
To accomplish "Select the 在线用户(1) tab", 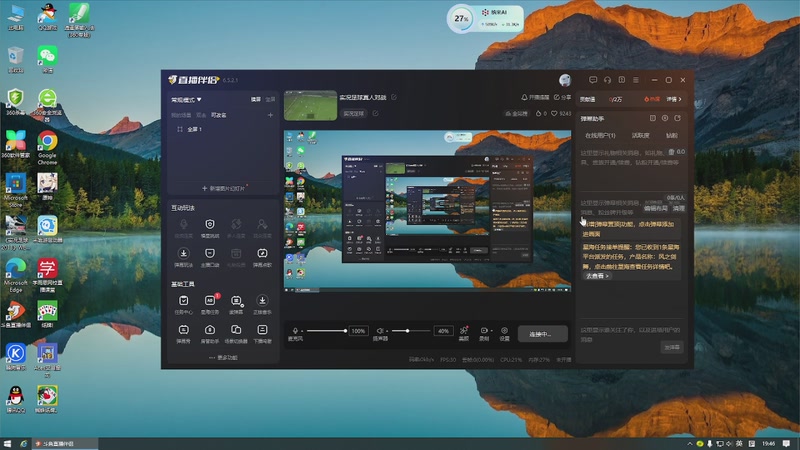I will click(600, 136).
